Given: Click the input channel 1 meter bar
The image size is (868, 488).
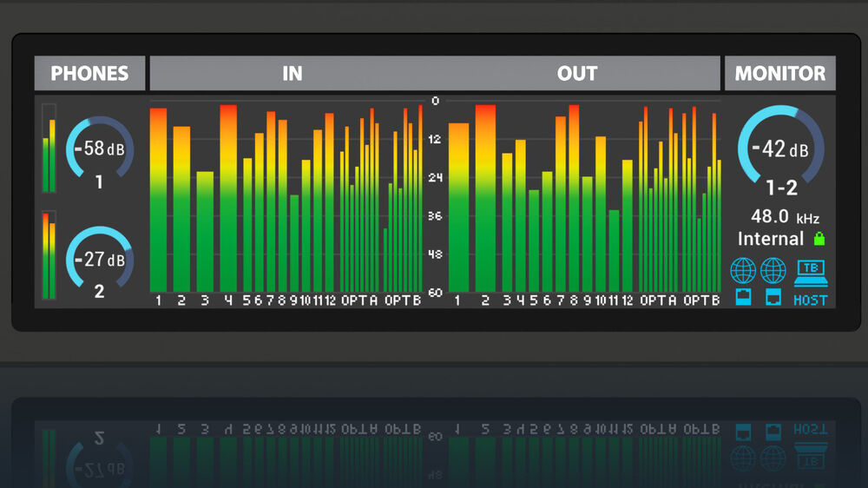Looking at the screenshot, I should pos(158,200).
